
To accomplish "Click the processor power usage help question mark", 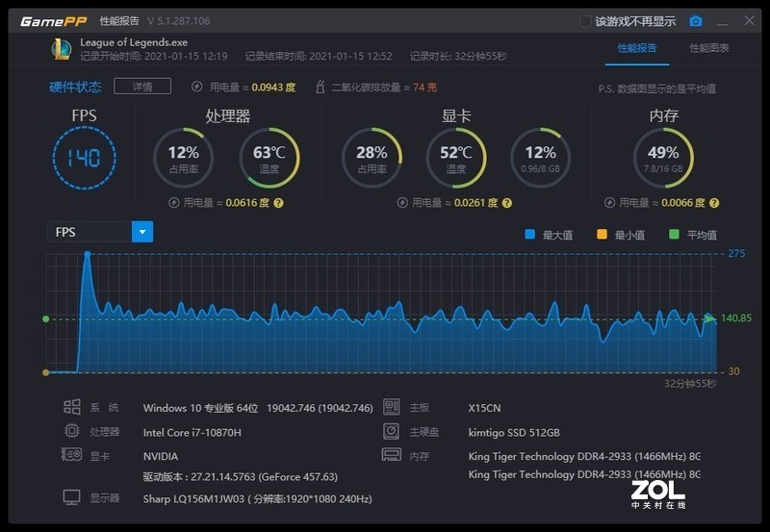I will (278, 203).
